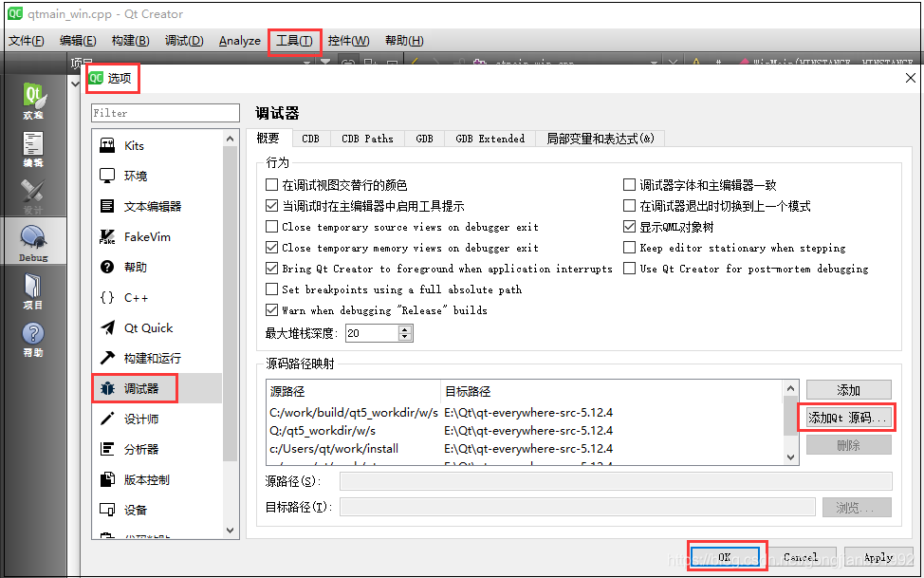Image resolution: width=924 pixels, height=578 pixels.
Task: Click OK to confirm options
Action: (725, 557)
